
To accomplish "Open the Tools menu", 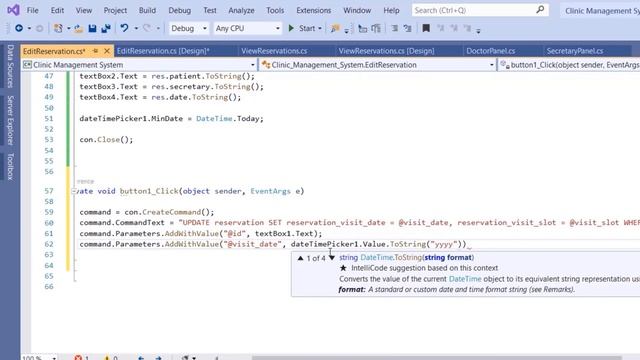I will (275, 10).
